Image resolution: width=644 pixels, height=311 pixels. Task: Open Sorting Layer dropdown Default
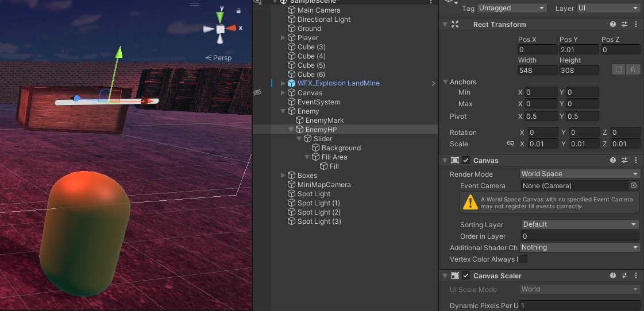[x=580, y=224]
